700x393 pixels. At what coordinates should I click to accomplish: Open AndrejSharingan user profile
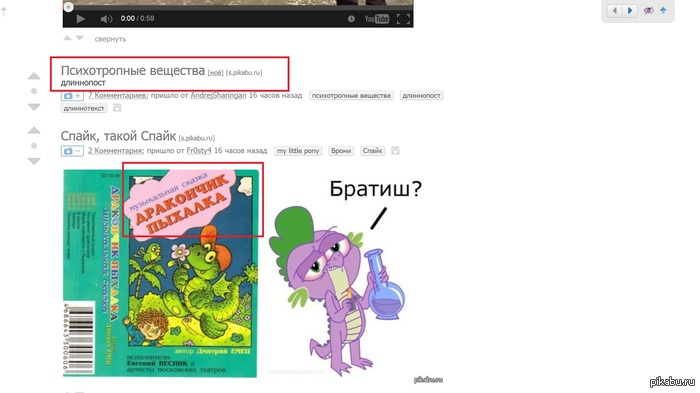(x=218, y=95)
